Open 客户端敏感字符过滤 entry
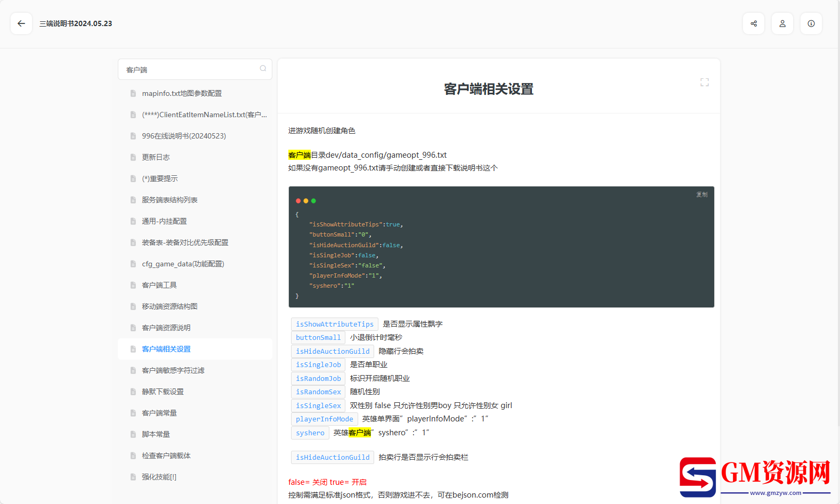840x504 pixels. [195, 370]
